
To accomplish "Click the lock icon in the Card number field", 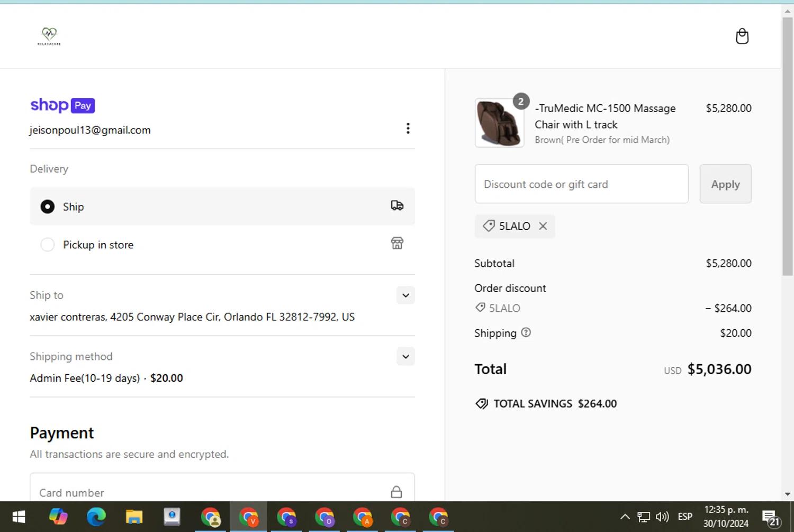I will click(x=396, y=492).
